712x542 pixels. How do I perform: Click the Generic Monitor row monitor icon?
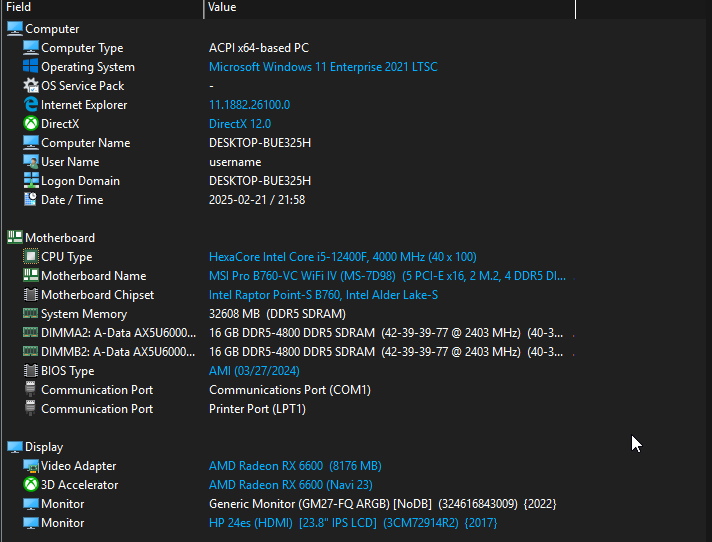point(31,504)
